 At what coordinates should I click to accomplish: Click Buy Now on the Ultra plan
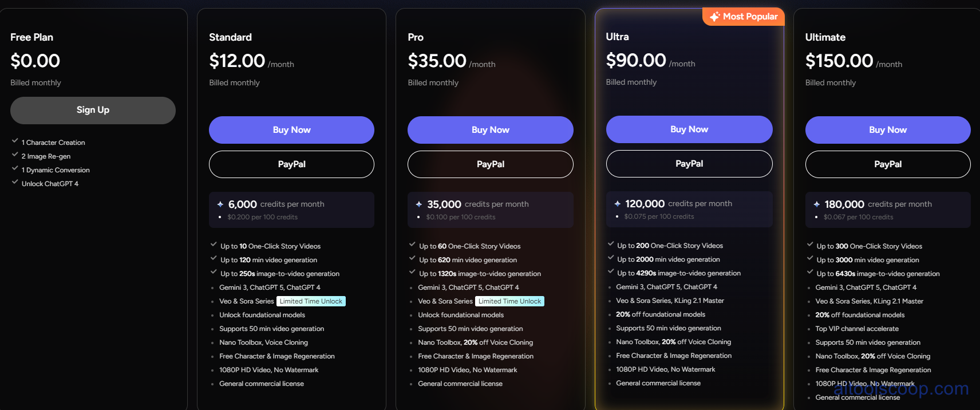(689, 129)
